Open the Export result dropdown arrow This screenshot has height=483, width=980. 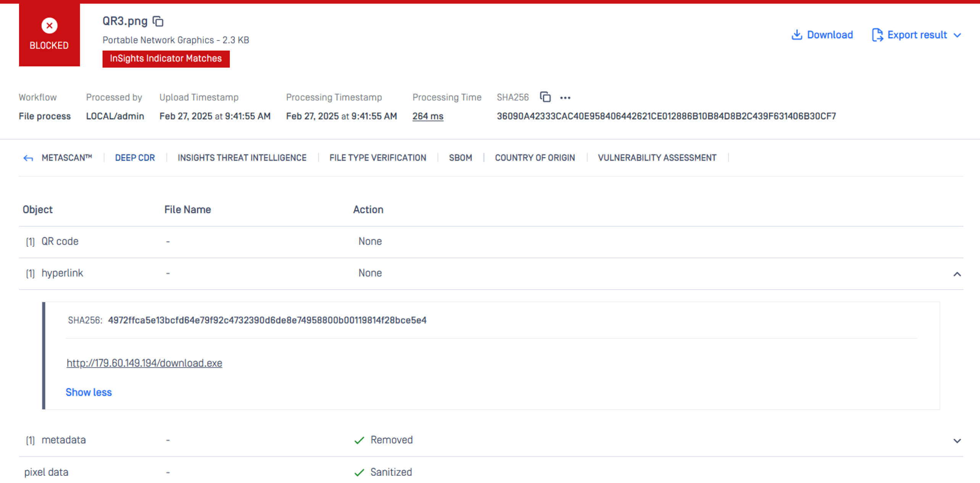(x=957, y=35)
